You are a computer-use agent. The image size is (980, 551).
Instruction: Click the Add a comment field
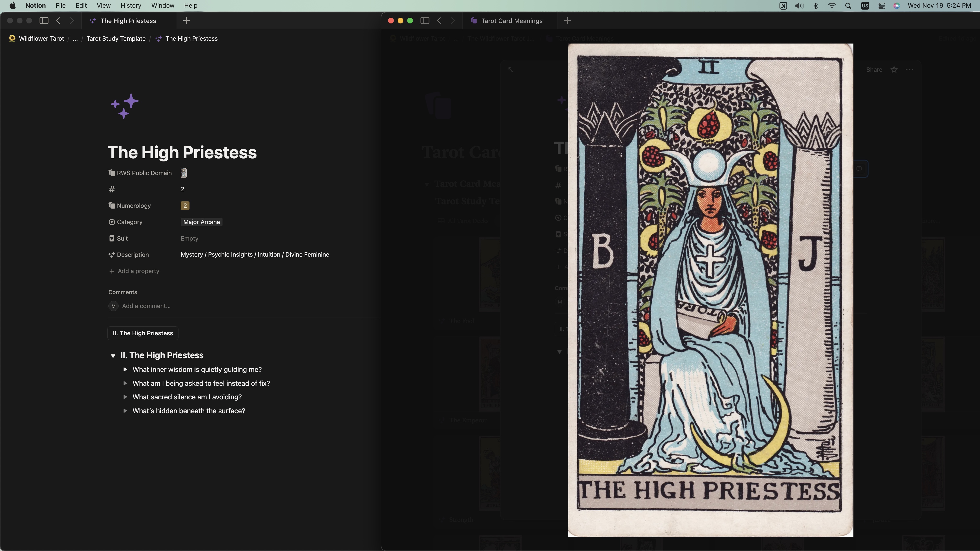(x=146, y=306)
